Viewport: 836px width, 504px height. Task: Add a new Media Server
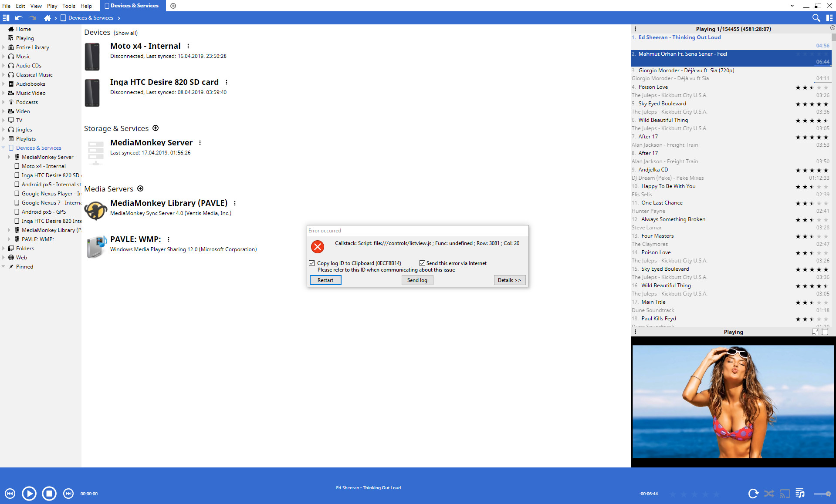pos(140,188)
